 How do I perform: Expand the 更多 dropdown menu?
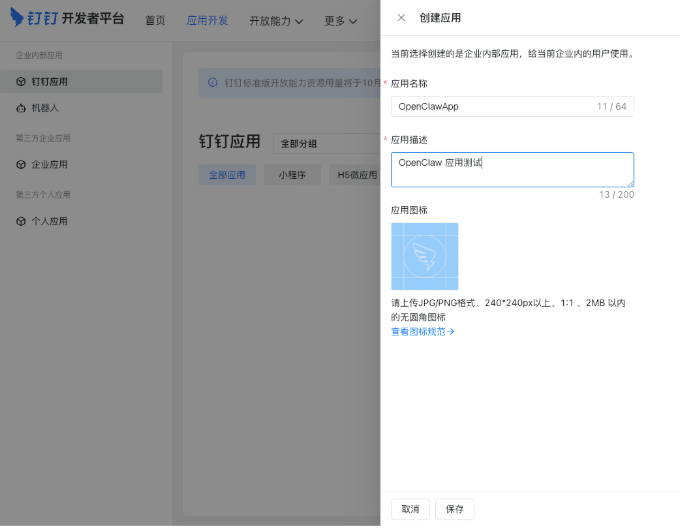click(x=340, y=20)
